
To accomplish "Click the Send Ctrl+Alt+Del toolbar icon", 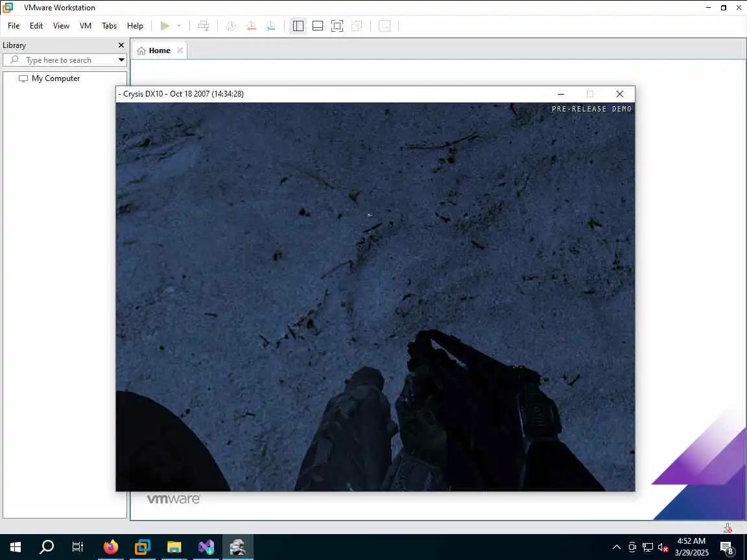I will click(204, 26).
